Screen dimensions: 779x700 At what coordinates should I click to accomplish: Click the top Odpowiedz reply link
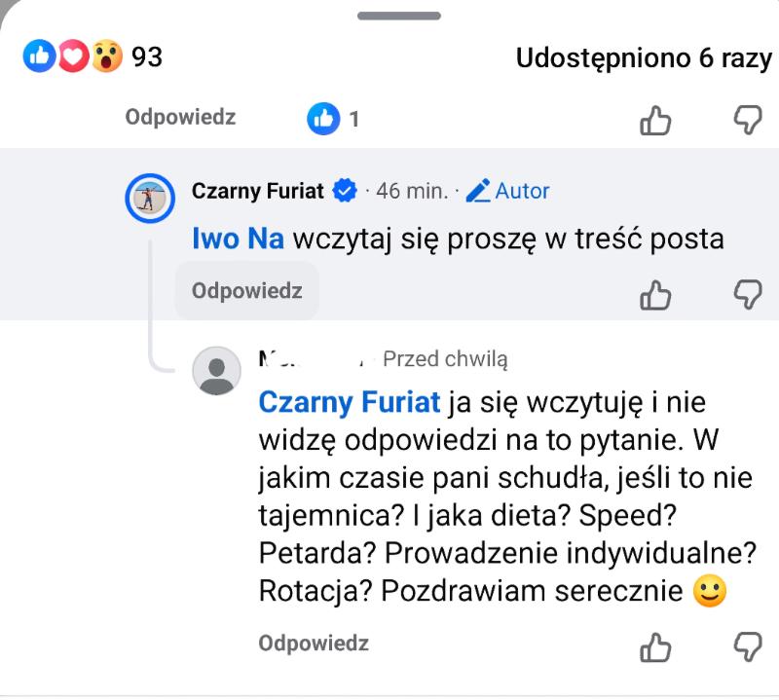point(180,118)
